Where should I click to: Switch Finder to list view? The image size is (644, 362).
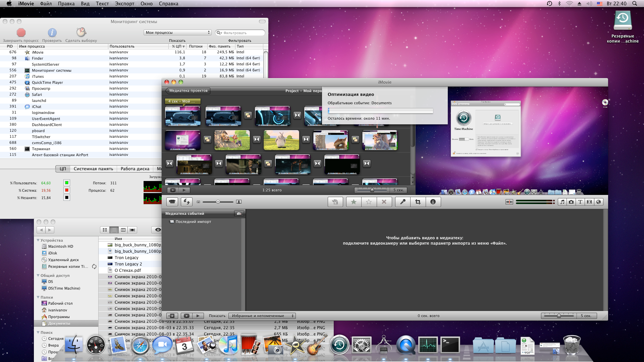pos(114,230)
